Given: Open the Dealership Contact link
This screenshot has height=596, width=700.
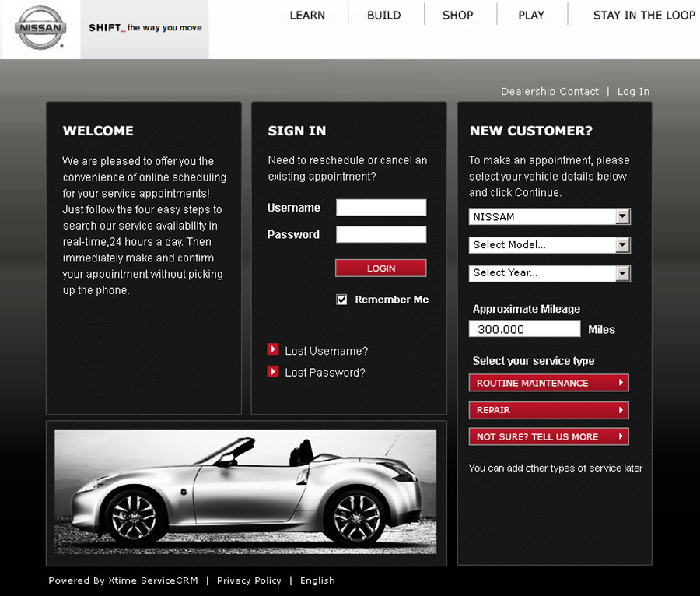Looking at the screenshot, I should click(x=549, y=92).
